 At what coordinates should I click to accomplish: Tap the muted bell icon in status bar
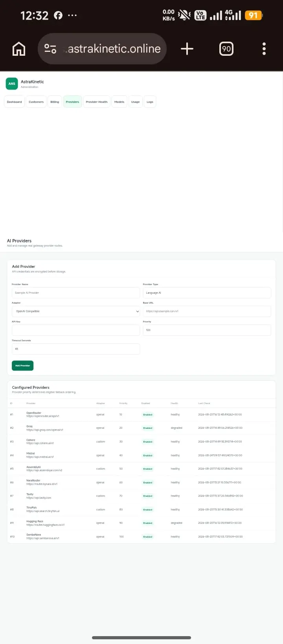[x=184, y=15]
